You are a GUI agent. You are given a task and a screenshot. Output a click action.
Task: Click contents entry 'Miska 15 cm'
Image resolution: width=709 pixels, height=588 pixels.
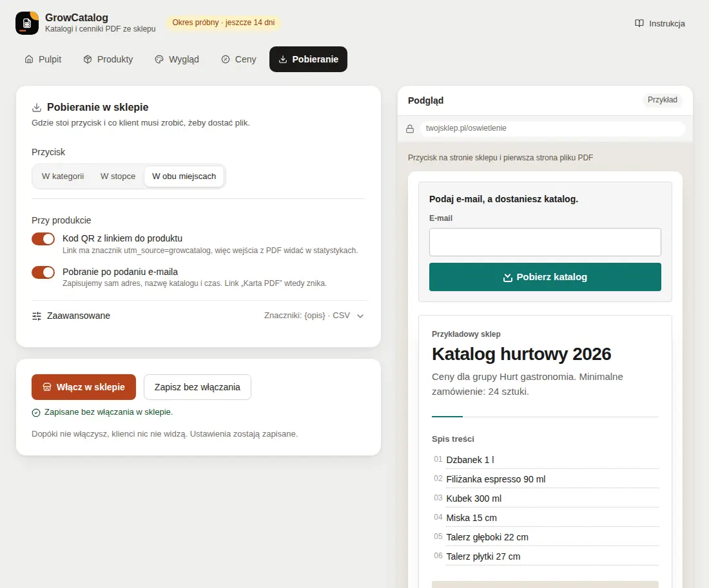click(x=471, y=518)
